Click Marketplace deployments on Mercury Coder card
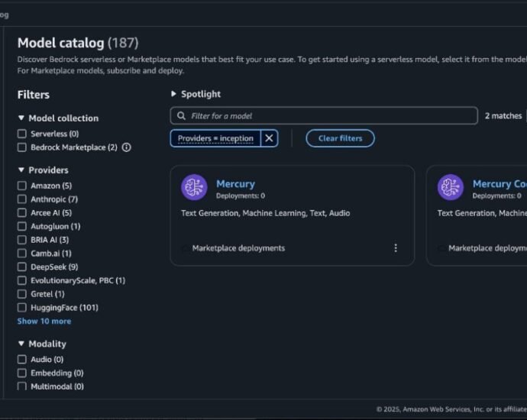Image resolution: width=527 pixels, height=420 pixels. tap(488, 248)
